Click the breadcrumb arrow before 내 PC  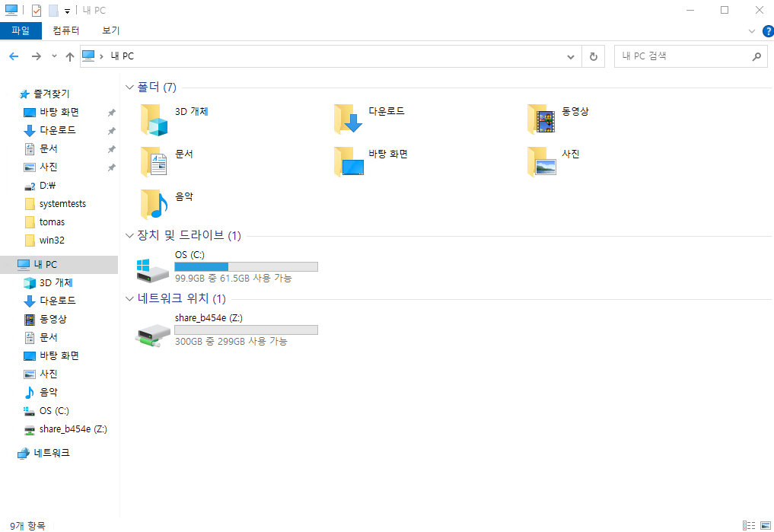coord(101,56)
